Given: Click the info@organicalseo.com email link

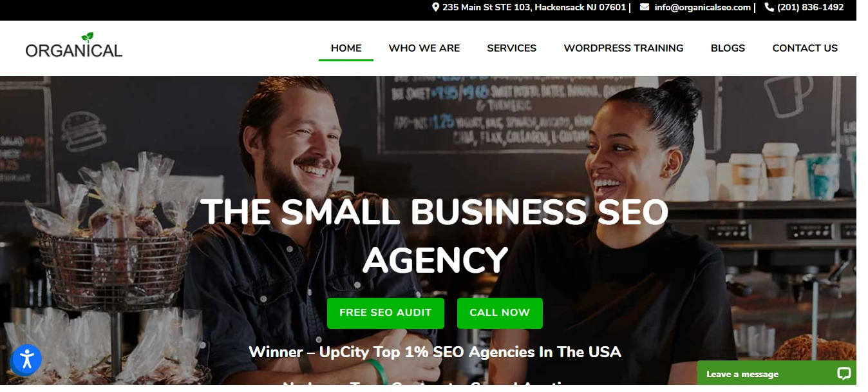Looking at the screenshot, I should tap(703, 8).
